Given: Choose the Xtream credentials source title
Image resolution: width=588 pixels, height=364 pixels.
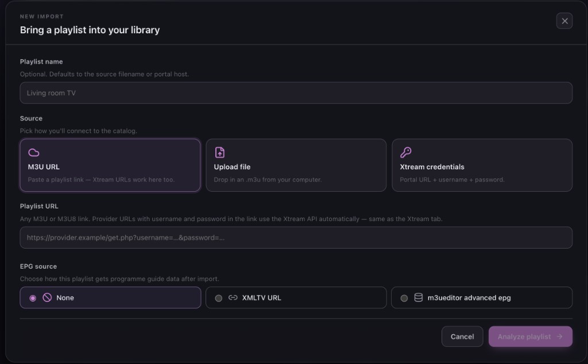Looking at the screenshot, I should tap(432, 167).
